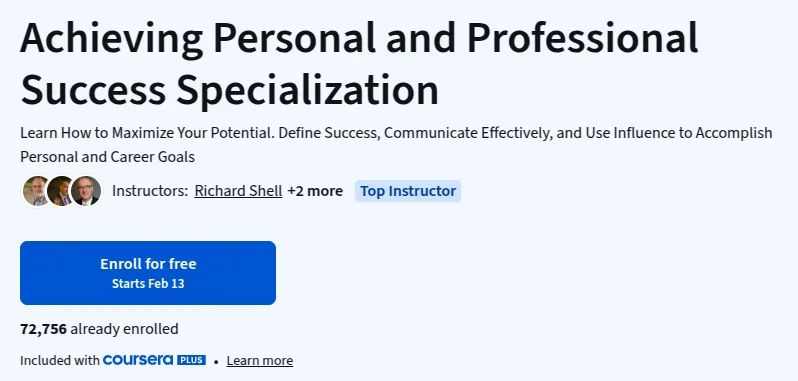Click the 'Success Specialization' heading line
The height and width of the screenshot is (381, 798).
coord(230,90)
